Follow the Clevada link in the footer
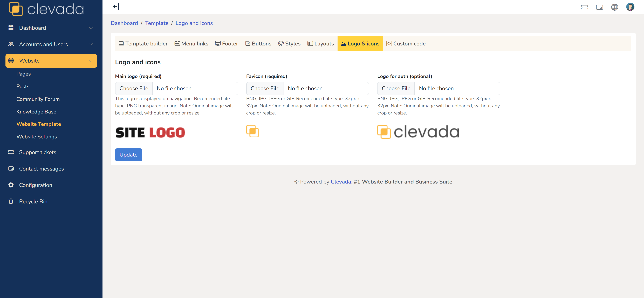 (341, 182)
